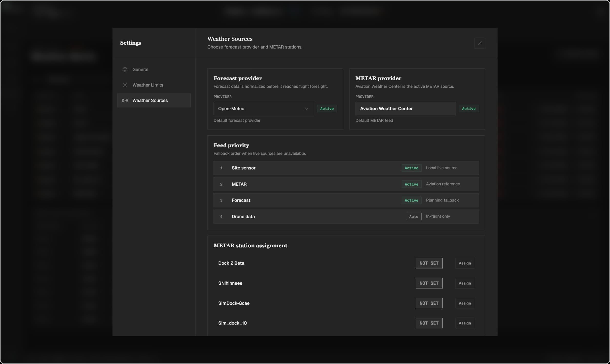Click the 'In-flight only' description
610x364 pixels.
click(x=438, y=216)
